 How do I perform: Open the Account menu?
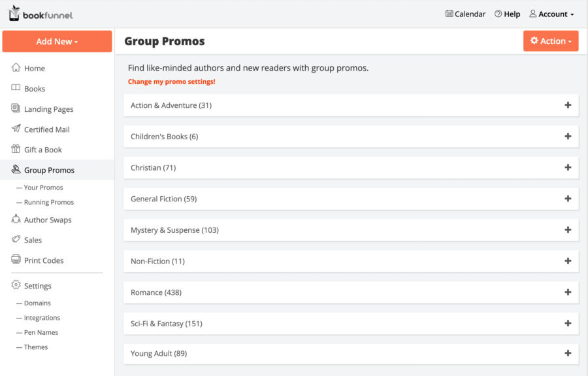tap(551, 14)
